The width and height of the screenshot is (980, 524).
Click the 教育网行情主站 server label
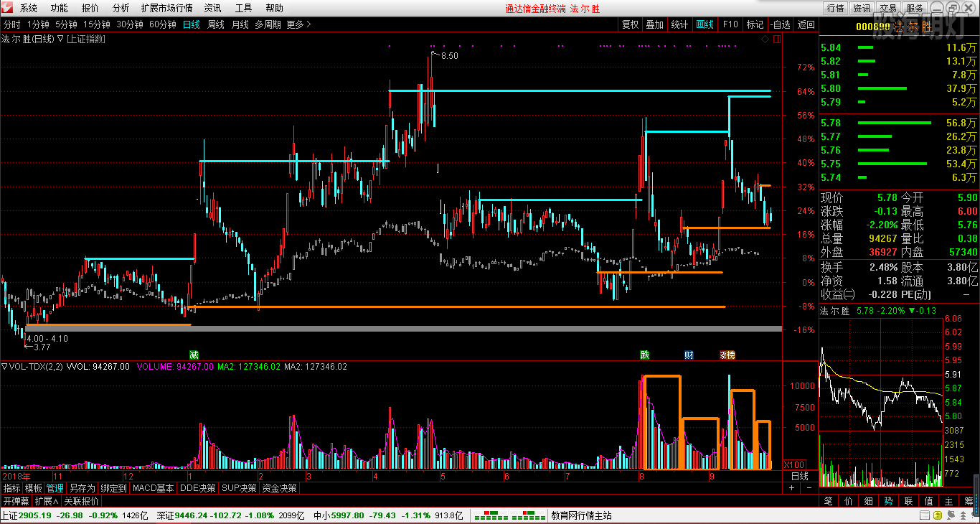pos(581,515)
